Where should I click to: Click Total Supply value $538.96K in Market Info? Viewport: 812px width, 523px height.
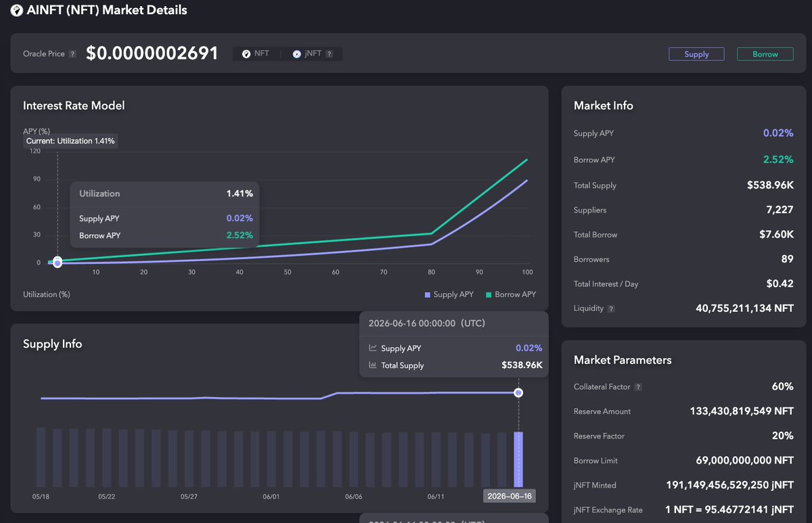(x=770, y=185)
